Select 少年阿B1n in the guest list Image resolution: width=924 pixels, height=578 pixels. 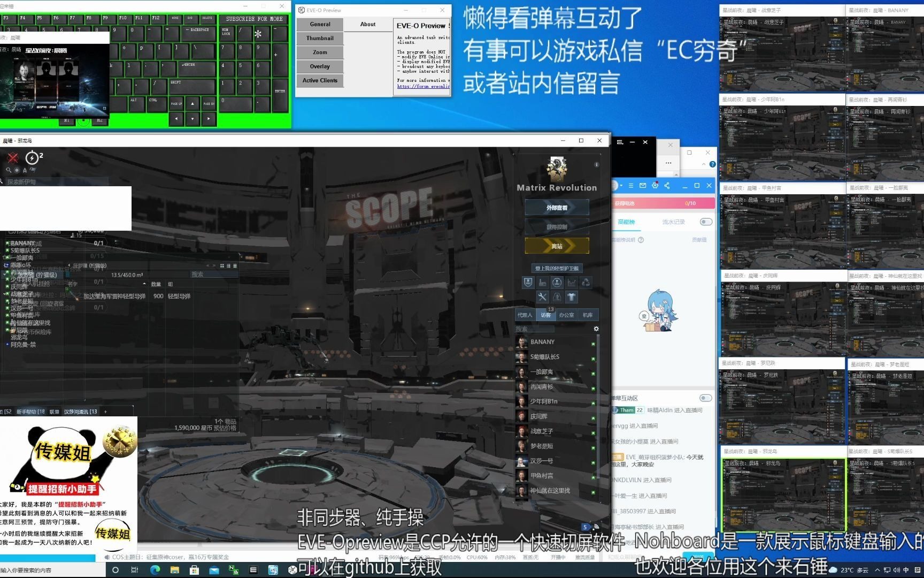pyautogui.click(x=556, y=401)
